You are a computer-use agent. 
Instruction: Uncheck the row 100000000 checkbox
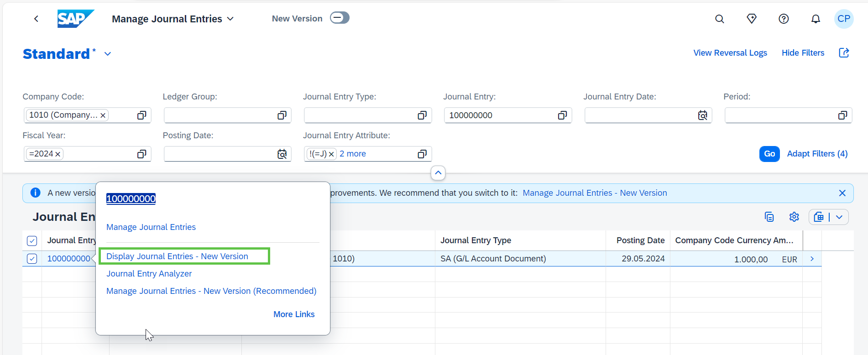[32, 259]
